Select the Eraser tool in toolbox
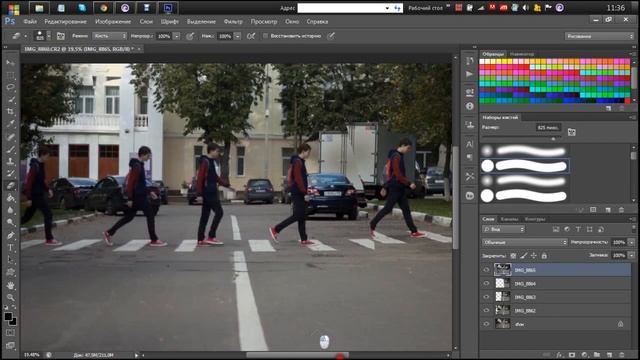640x360 pixels. pos(10,186)
